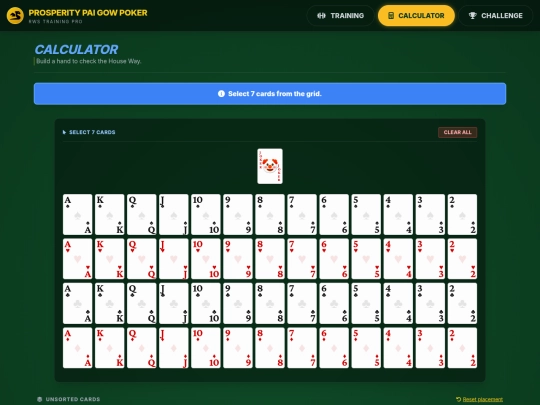Viewport: 540px width, 405px height.
Task: Select the 9 of Hearts card
Action: (238, 259)
